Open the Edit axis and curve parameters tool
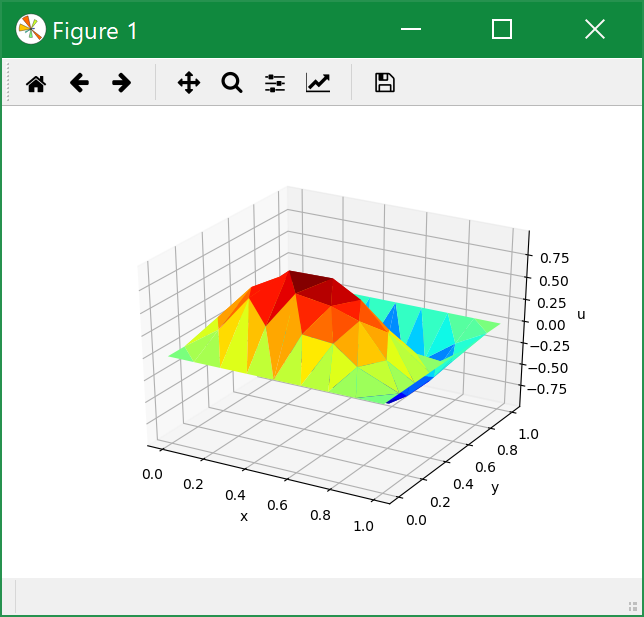The height and width of the screenshot is (617, 644). pos(318,83)
